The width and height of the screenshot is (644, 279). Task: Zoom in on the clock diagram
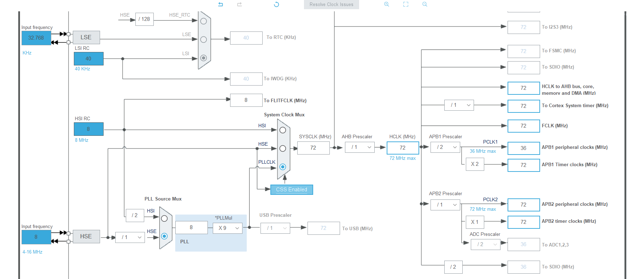pyautogui.click(x=387, y=4)
